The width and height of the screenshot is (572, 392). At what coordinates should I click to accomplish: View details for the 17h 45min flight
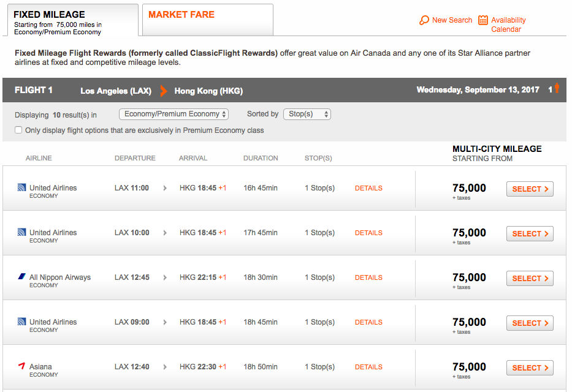tap(368, 233)
